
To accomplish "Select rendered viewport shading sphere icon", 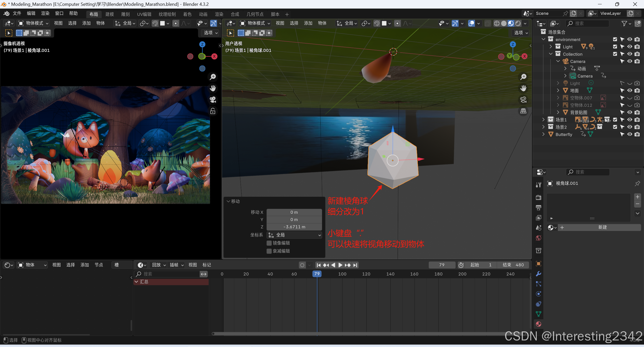I will [x=518, y=23].
